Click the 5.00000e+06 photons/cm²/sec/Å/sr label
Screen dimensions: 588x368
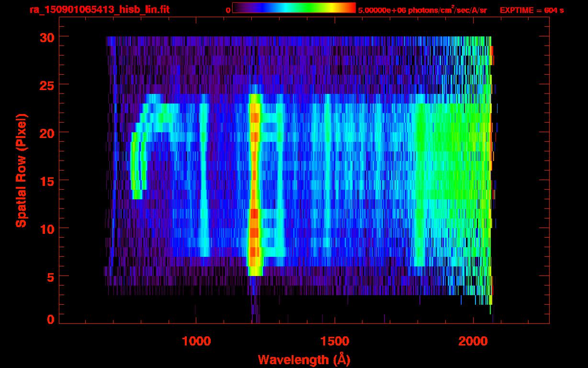422,10
